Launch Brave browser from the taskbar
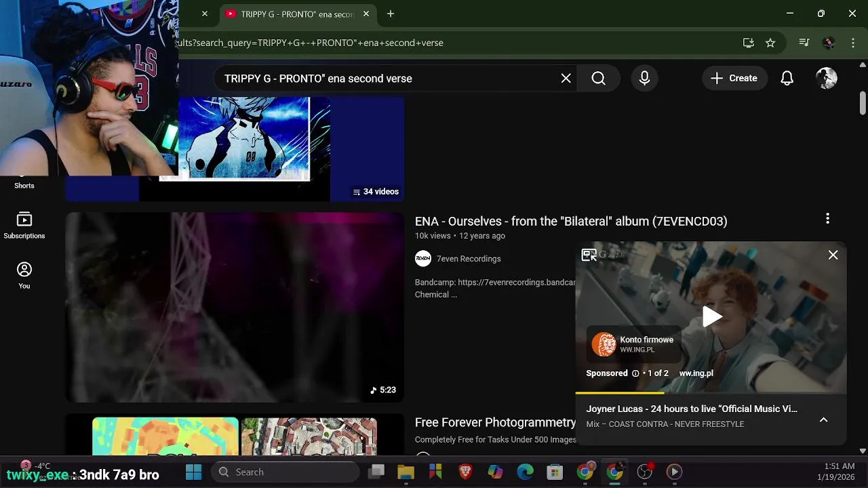The height and width of the screenshot is (488, 868). pyautogui.click(x=465, y=472)
